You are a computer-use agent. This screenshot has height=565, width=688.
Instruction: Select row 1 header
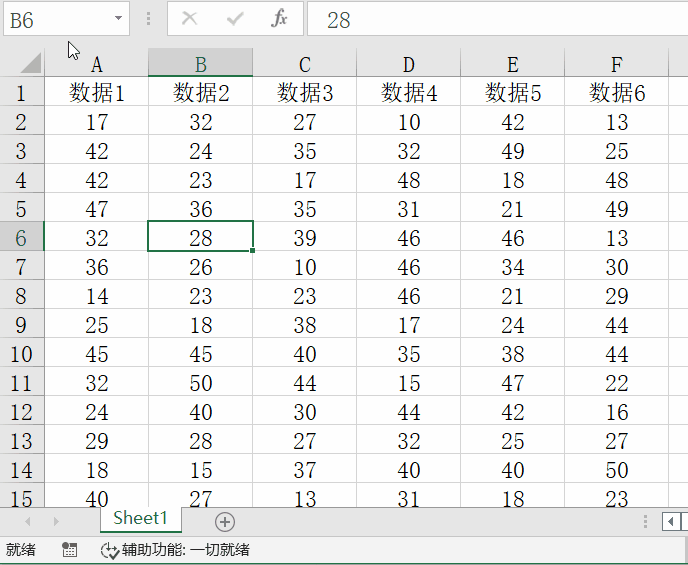click(22, 92)
